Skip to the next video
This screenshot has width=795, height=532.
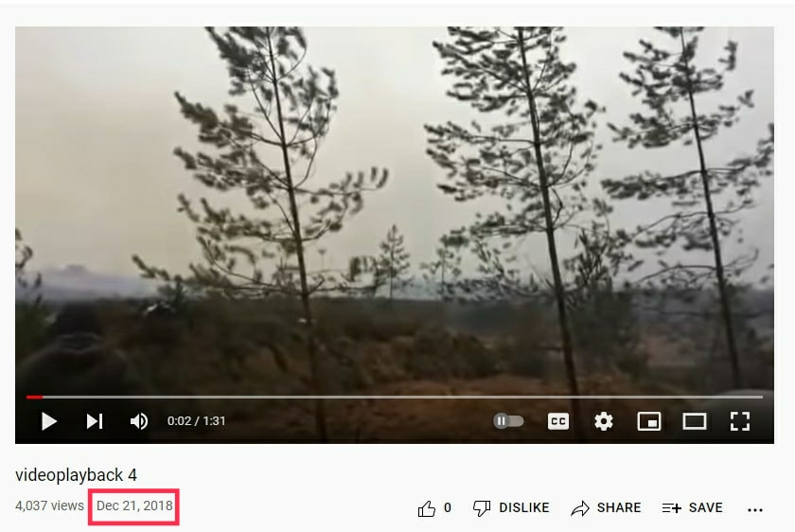tap(95, 421)
